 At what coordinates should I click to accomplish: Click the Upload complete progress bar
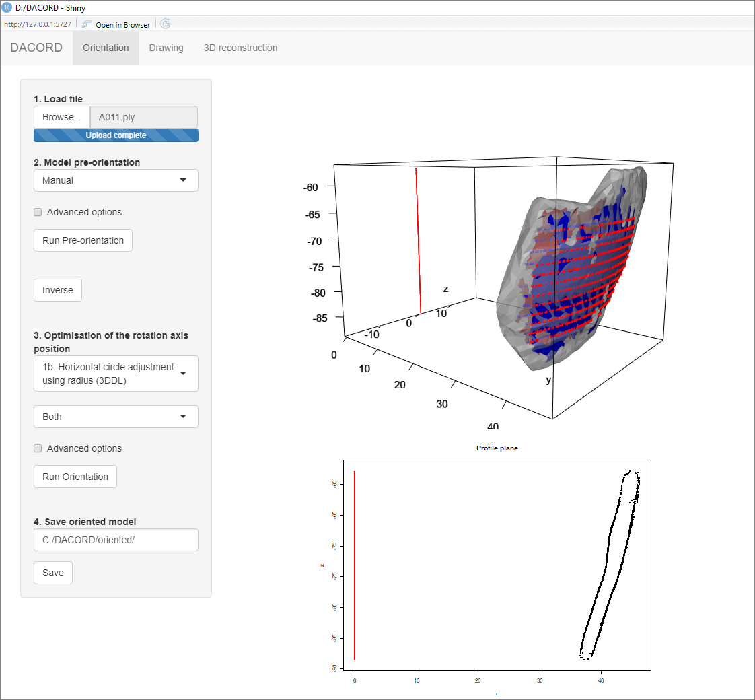tap(116, 135)
